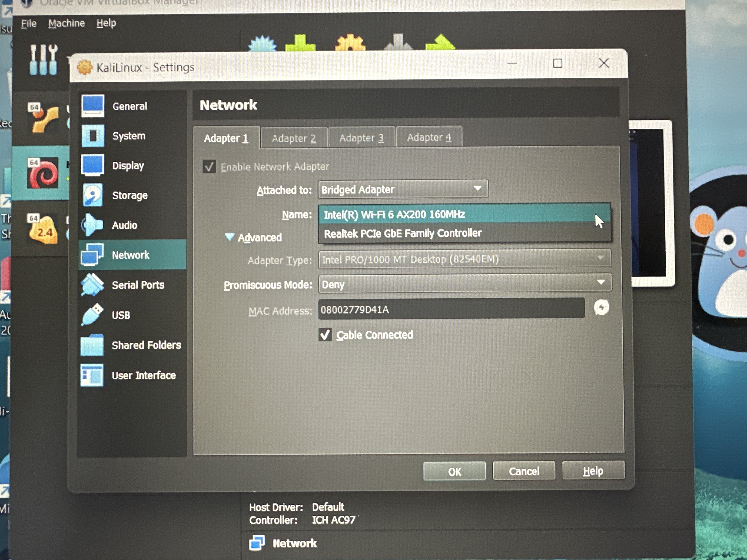Click the blue New toolbar icon in Manager
This screenshot has height=560, width=747.
pyautogui.click(x=262, y=43)
